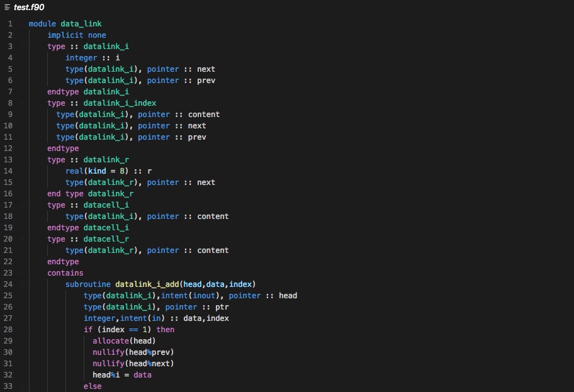Click 'nullify' on line 30
The height and width of the screenshot is (392, 574).
[108, 353]
